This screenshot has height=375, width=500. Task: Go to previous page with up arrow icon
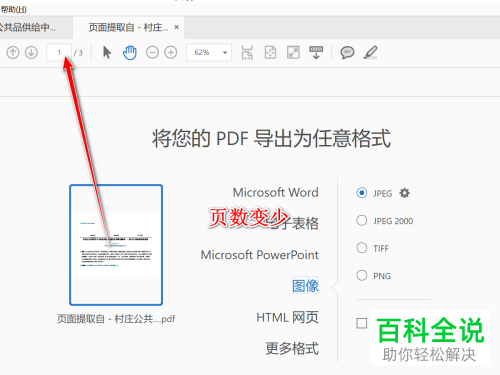(x=13, y=52)
